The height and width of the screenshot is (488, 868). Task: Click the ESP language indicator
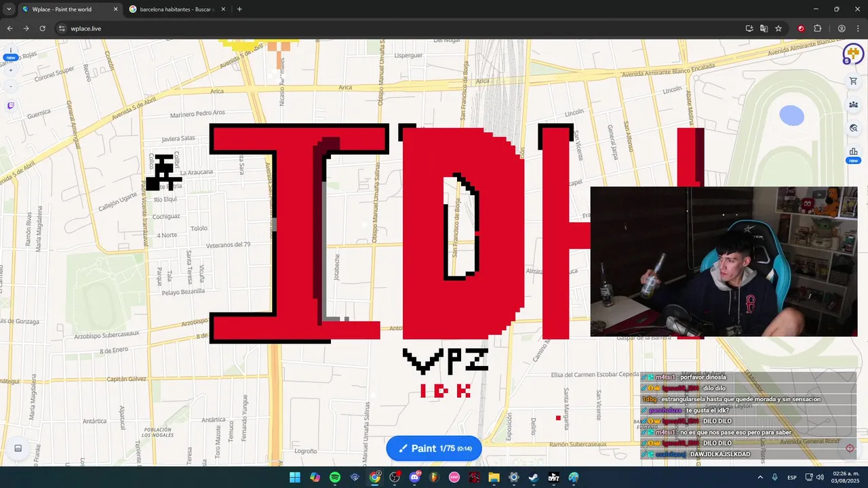tap(792, 477)
